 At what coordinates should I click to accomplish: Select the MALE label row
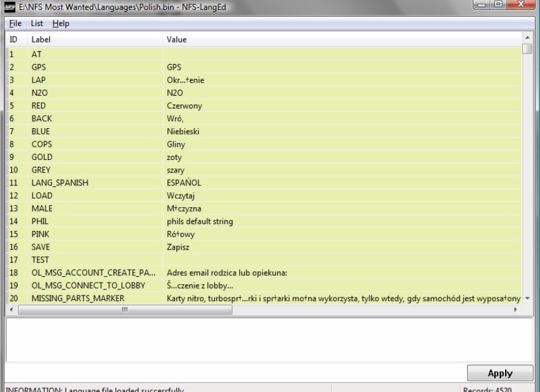coord(263,208)
